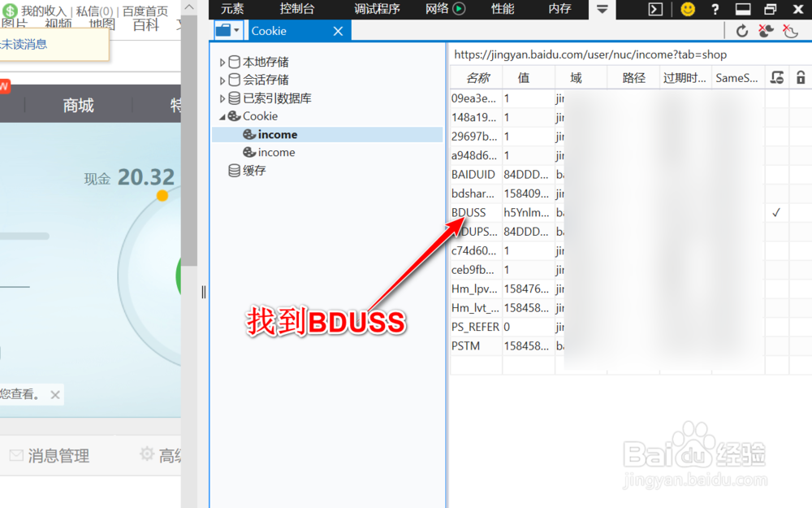Screen dimensions: 812x508
Task: Sort by the SameS... column header
Action: [x=738, y=78]
